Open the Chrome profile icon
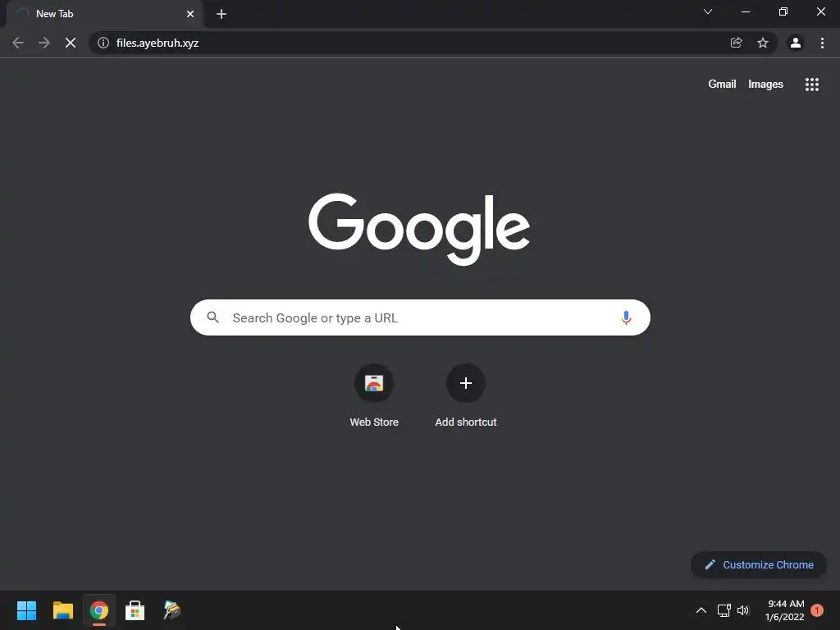The image size is (840, 630). pos(796,43)
